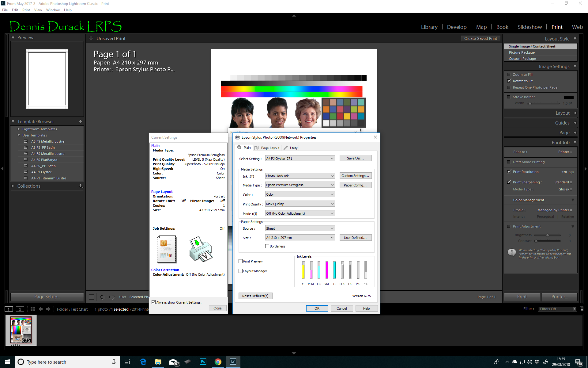Click Create Saved Print button
Viewport: 588px width, 368px height.
tap(481, 39)
